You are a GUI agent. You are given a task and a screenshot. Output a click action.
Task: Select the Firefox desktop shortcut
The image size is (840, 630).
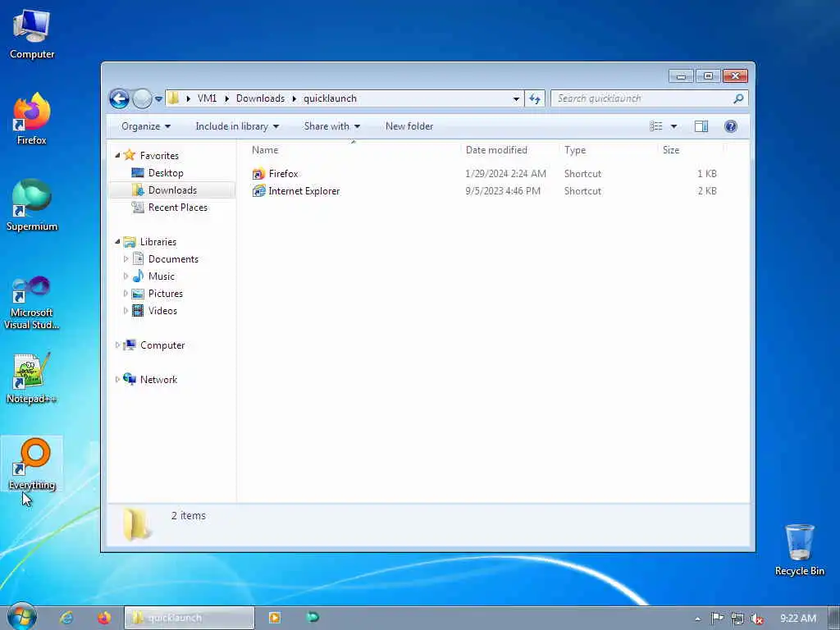coord(32,119)
